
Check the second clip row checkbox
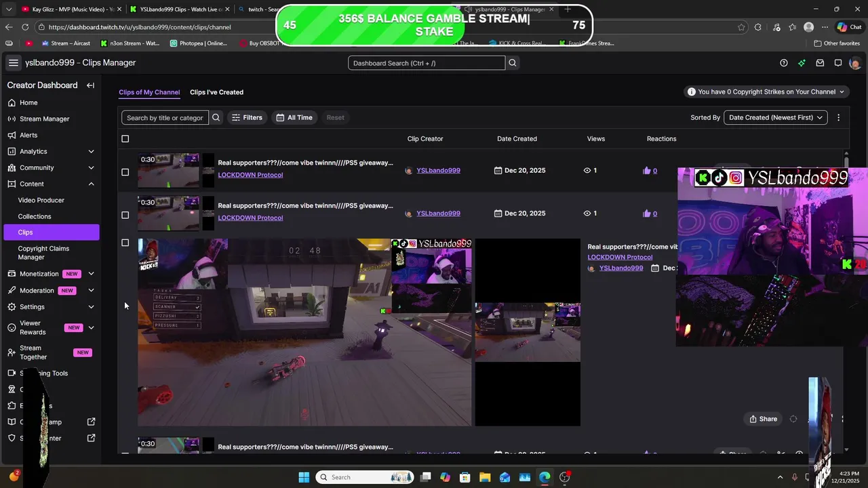coord(125,216)
